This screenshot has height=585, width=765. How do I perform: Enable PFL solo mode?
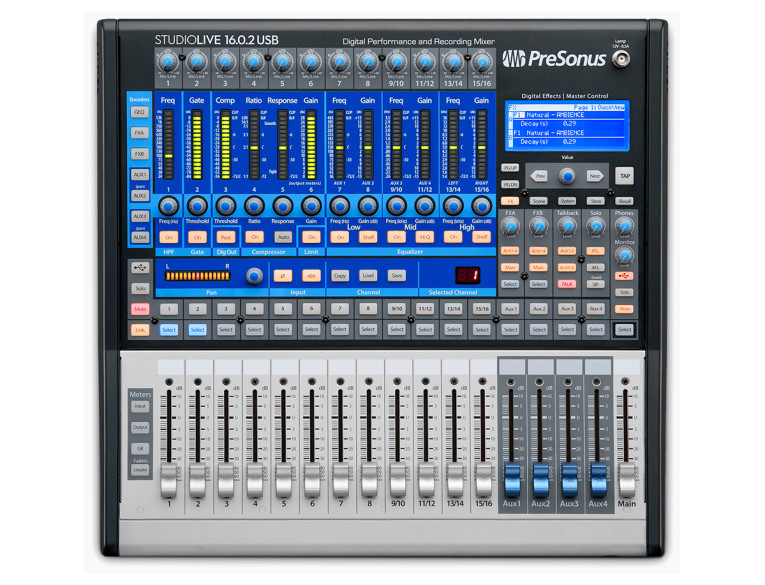click(595, 251)
